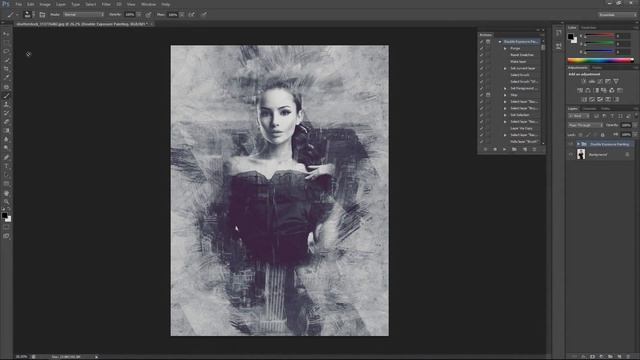Expand the Set current layer step
Viewport: 640px width, 360px height.
[x=505, y=68]
